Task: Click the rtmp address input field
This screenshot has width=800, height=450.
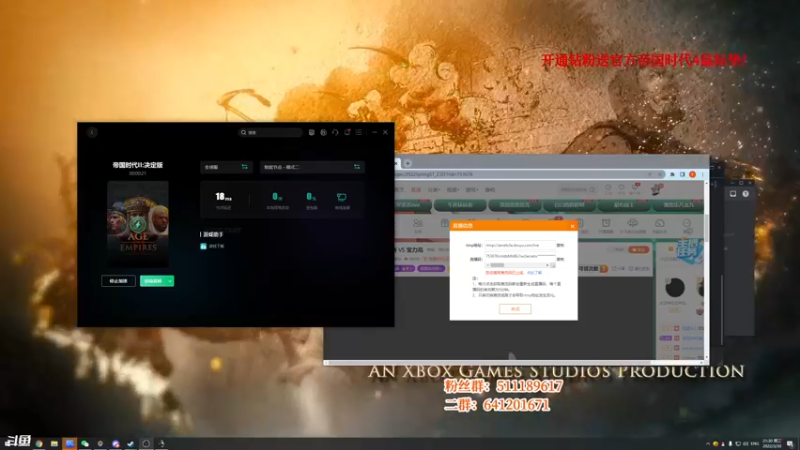Action: tap(519, 245)
